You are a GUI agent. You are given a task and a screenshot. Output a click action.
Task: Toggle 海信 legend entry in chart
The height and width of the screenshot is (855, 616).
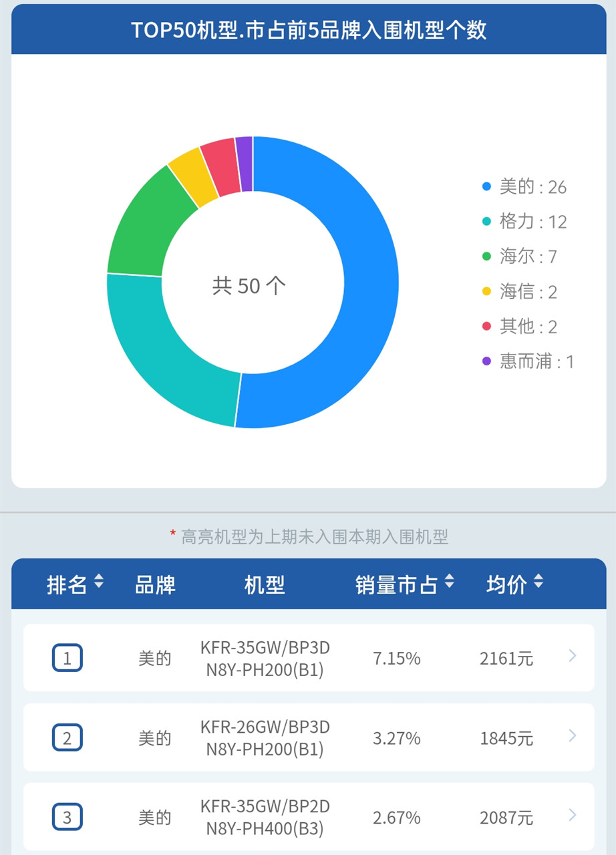tap(520, 292)
